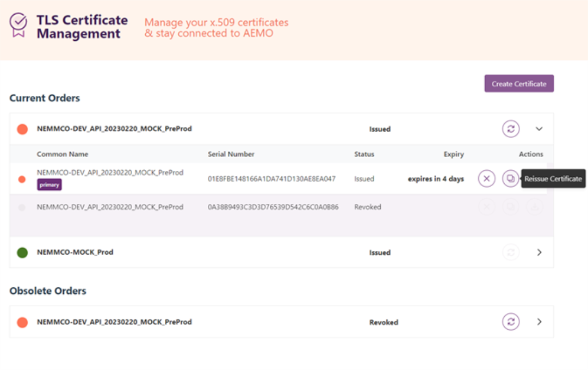Click renew icon on the obsolete Revoked order
The height and width of the screenshot is (370, 588).
510,322
